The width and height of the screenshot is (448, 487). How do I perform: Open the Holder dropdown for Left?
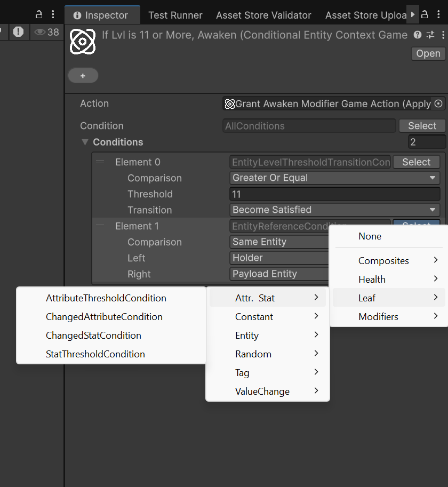tap(279, 258)
